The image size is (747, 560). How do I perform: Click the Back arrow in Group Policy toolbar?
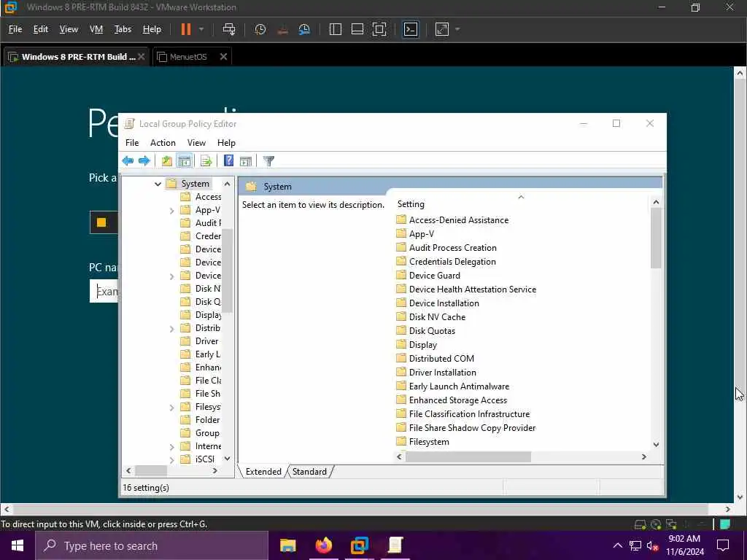[x=128, y=161]
